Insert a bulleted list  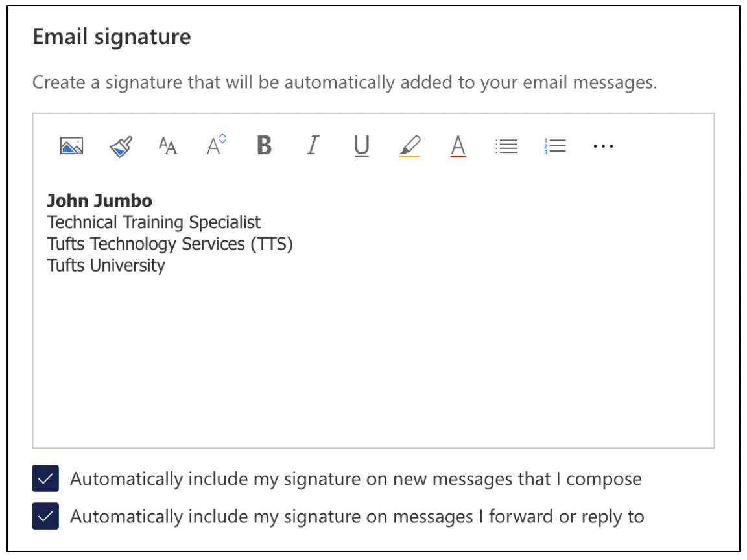click(x=506, y=146)
